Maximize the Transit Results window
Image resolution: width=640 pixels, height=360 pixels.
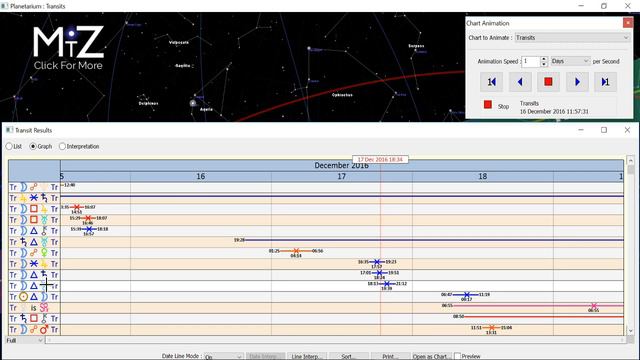click(x=604, y=130)
